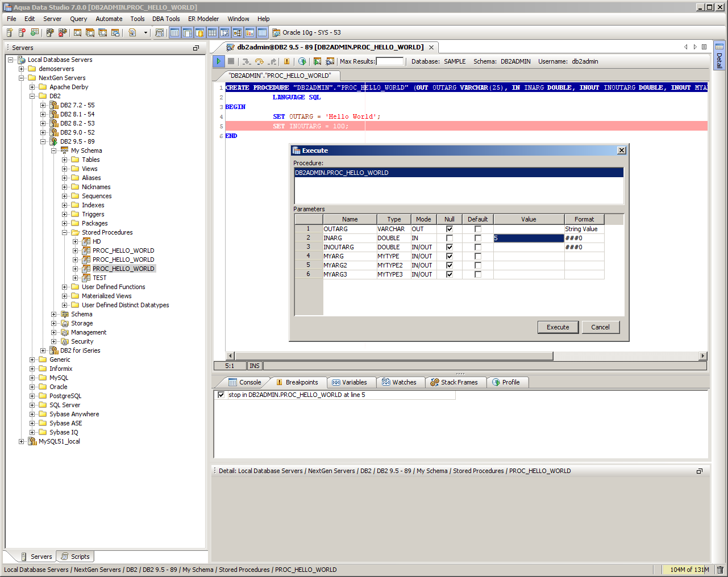This screenshot has width=728, height=577.
Task: Toggle the Null checkbox for OUTARG
Action: point(450,229)
